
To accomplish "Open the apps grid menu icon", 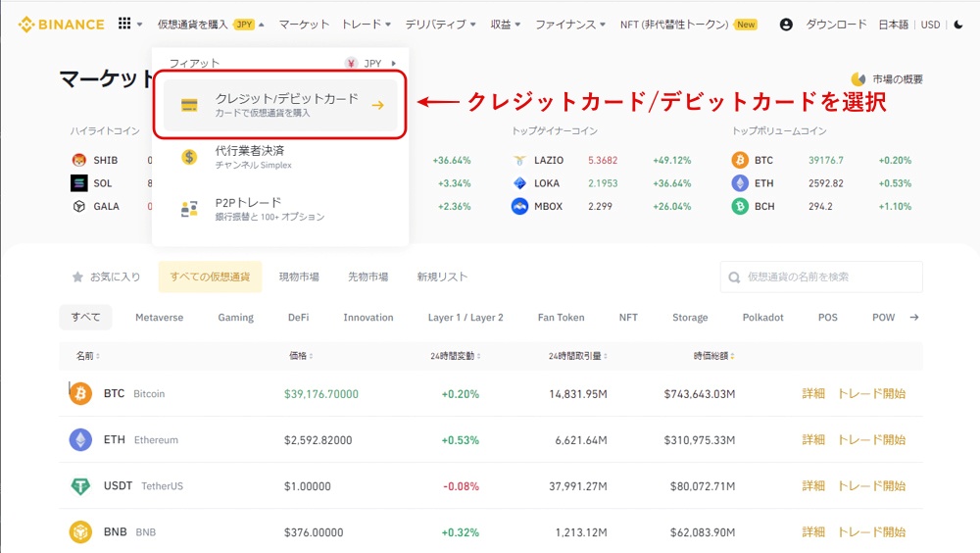I will click(124, 24).
